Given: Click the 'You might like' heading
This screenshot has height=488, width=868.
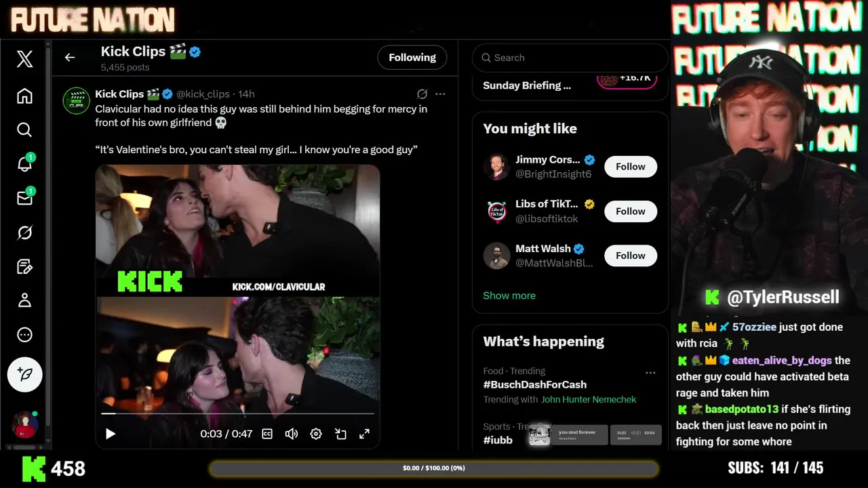Looking at the screenshot, I should coord(530,129).
